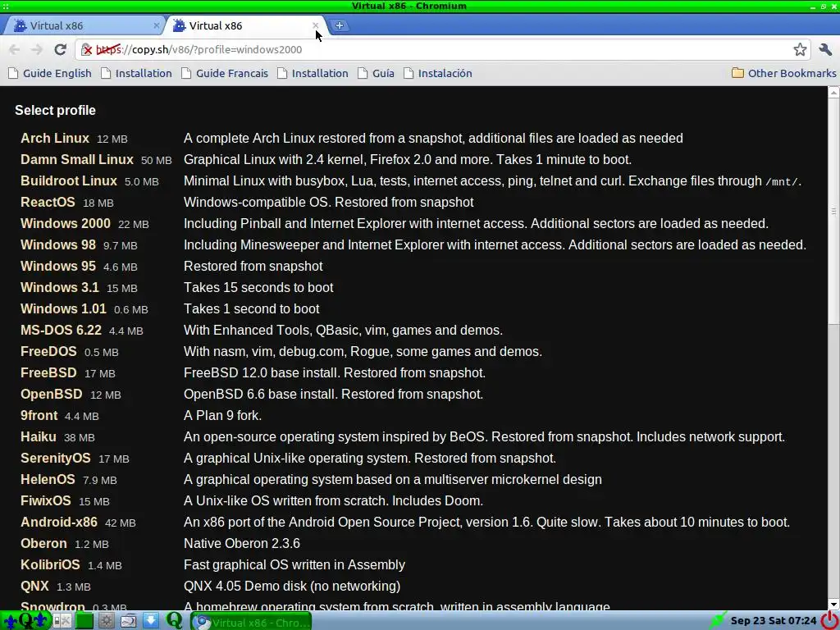Viewport: 840px width, 630px height.
Task: Open the green folder file manager
Action: (x=84, y=621)
